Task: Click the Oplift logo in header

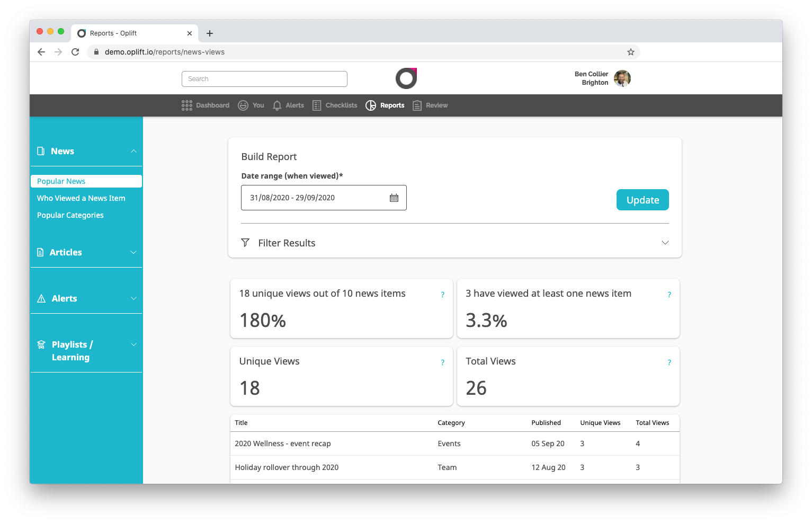Action: pyautogui.click(x=406, y=78)
